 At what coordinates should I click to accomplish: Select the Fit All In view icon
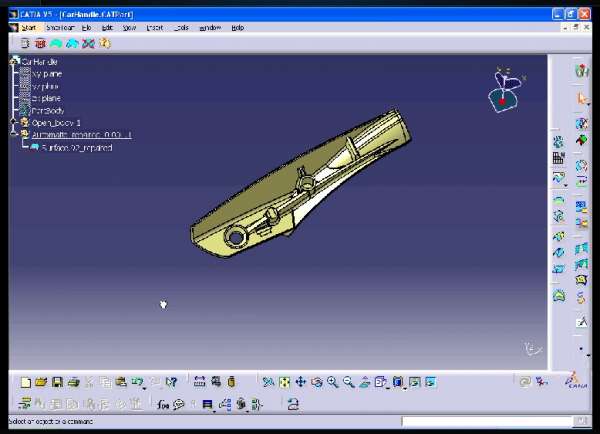point(284,382)
